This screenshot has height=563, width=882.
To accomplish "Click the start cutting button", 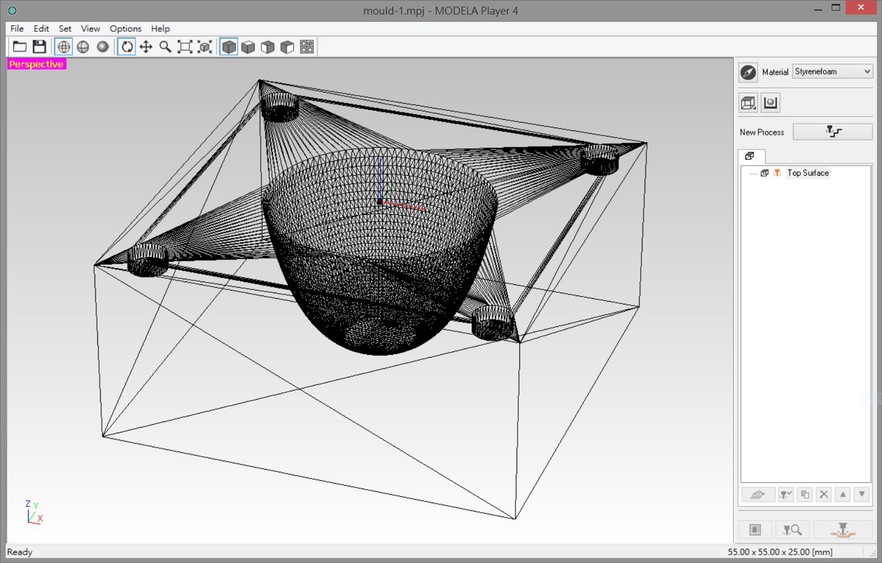I will (843, 530).
